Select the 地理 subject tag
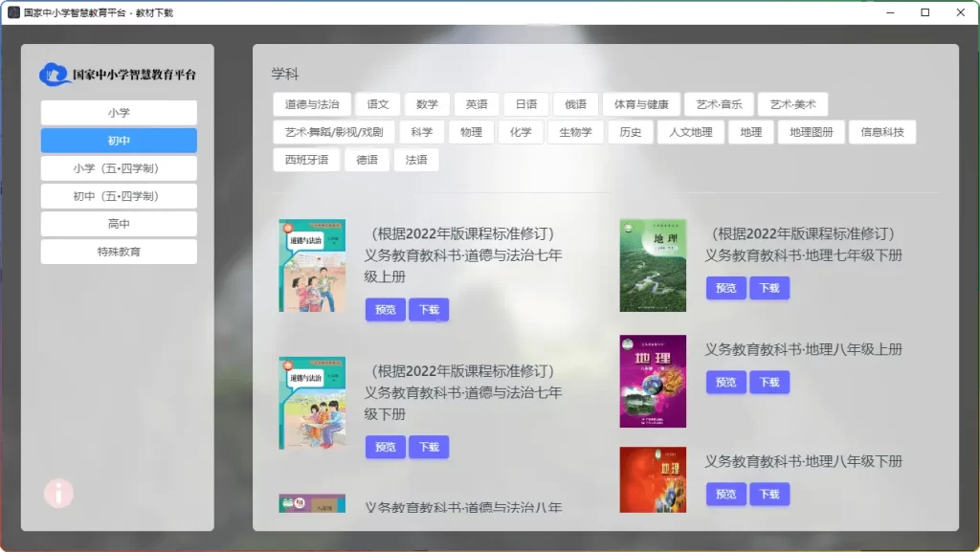 tap(750, 132)
